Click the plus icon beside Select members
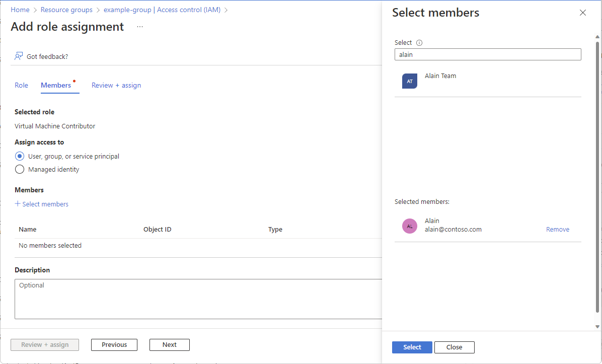Screen dimensions: 602x364 pyautogui.click(x=17, y=203)
